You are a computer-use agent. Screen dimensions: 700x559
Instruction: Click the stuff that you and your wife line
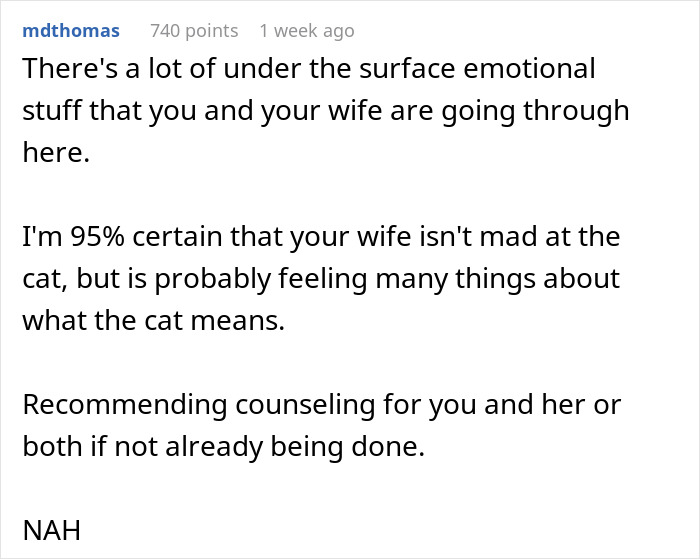click(x=325, y=109)
